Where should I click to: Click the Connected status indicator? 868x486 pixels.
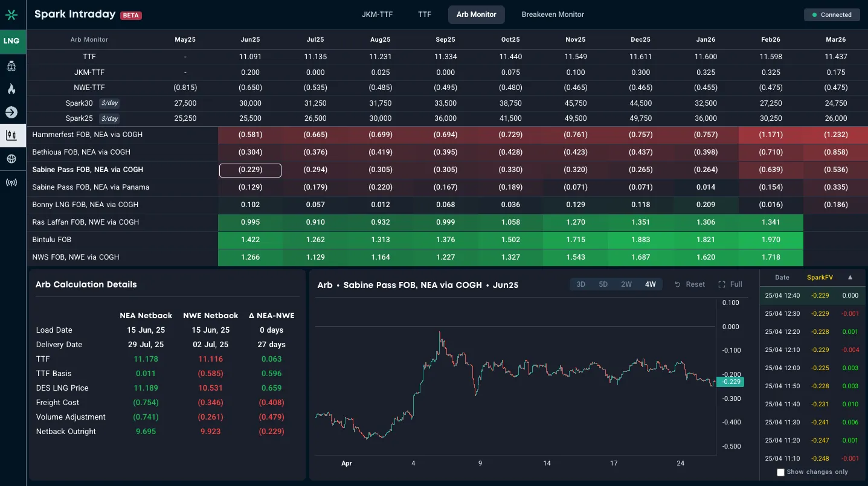click(x=832, y=14)
